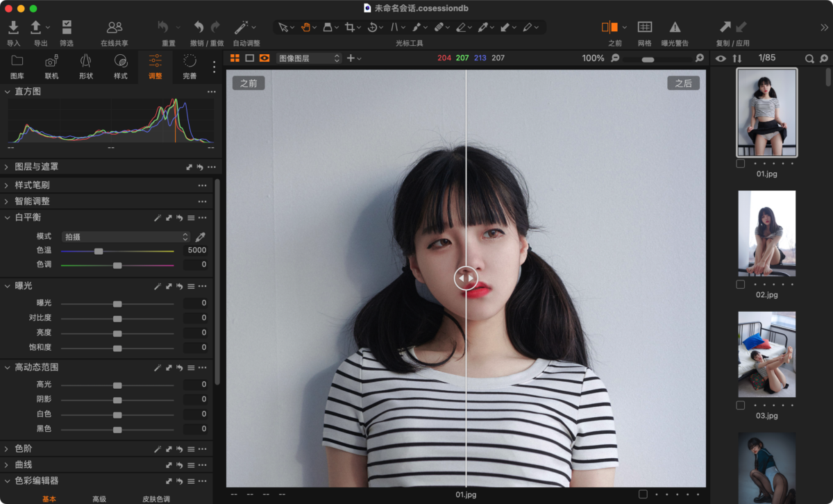This screenshot has width=833, height=504.
Task: Switch to the Styles (样式) tab
Action: 121,67
